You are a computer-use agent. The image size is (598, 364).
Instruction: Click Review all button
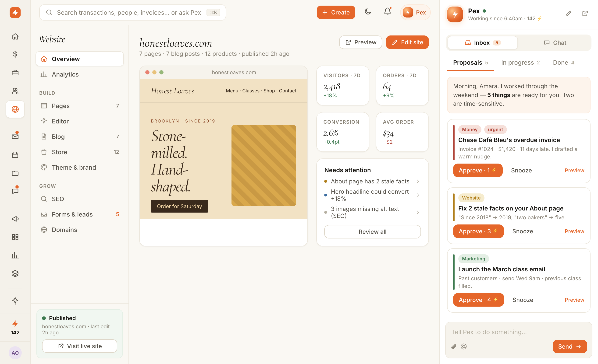coord(372,232)
